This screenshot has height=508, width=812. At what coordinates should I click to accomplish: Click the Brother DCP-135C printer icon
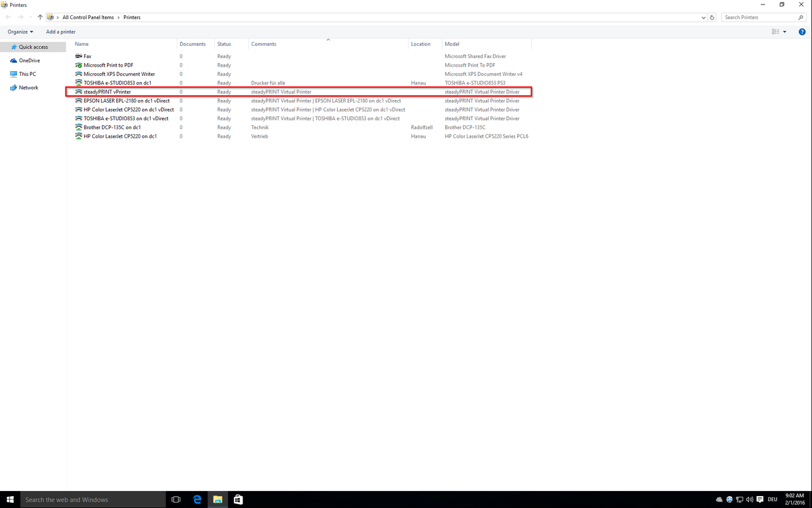tap(78, 128)
